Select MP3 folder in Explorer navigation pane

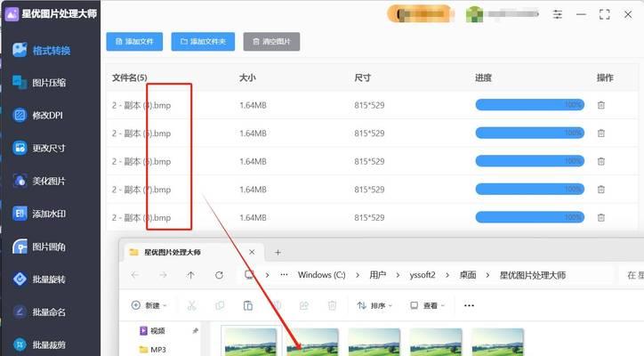(152, 350)
